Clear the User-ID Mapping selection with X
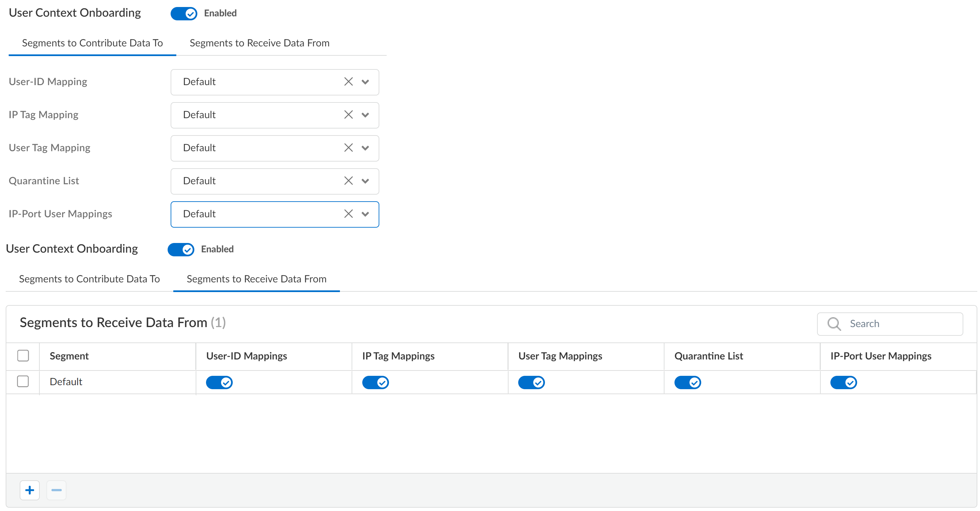 point(348,82)
